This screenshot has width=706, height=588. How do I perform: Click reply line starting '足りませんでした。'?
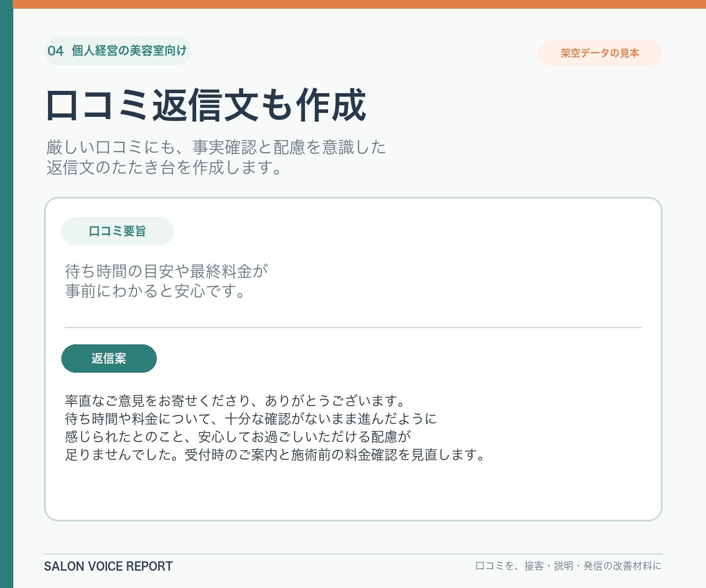(275, 454)
